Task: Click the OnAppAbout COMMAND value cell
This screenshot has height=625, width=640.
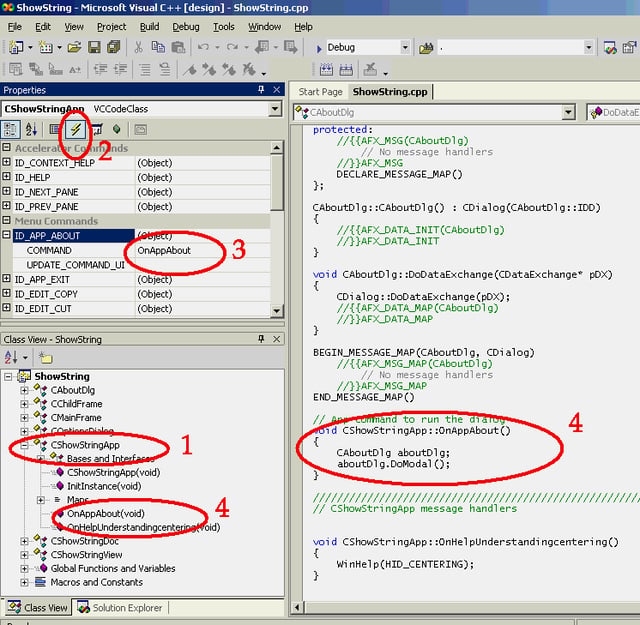Action: pos(202,250)
